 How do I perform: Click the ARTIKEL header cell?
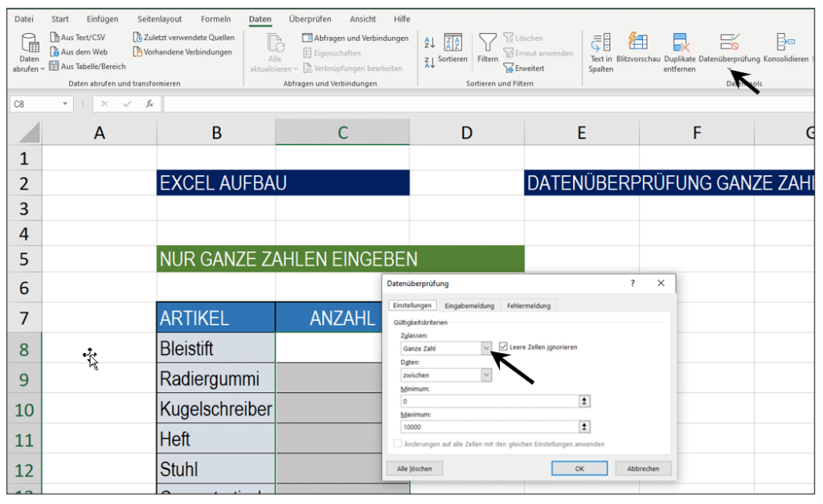[x=215, y=318]
